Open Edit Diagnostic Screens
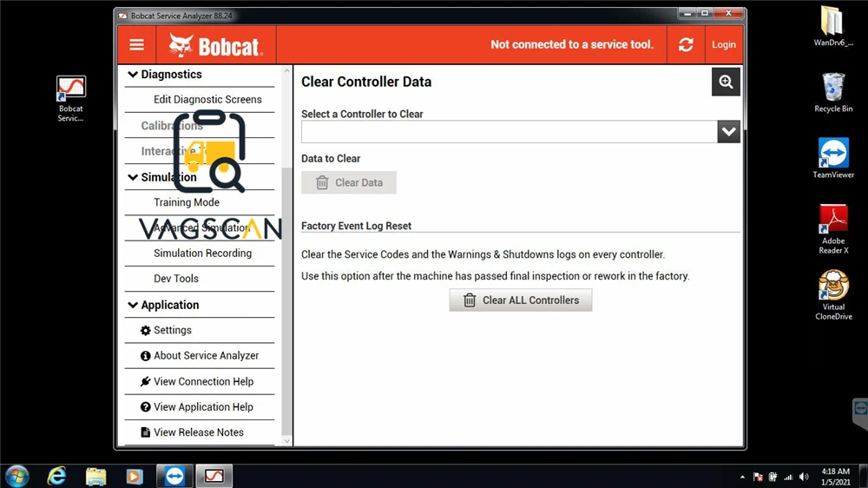Screen dimensions: 868x488 coord(207,100)
